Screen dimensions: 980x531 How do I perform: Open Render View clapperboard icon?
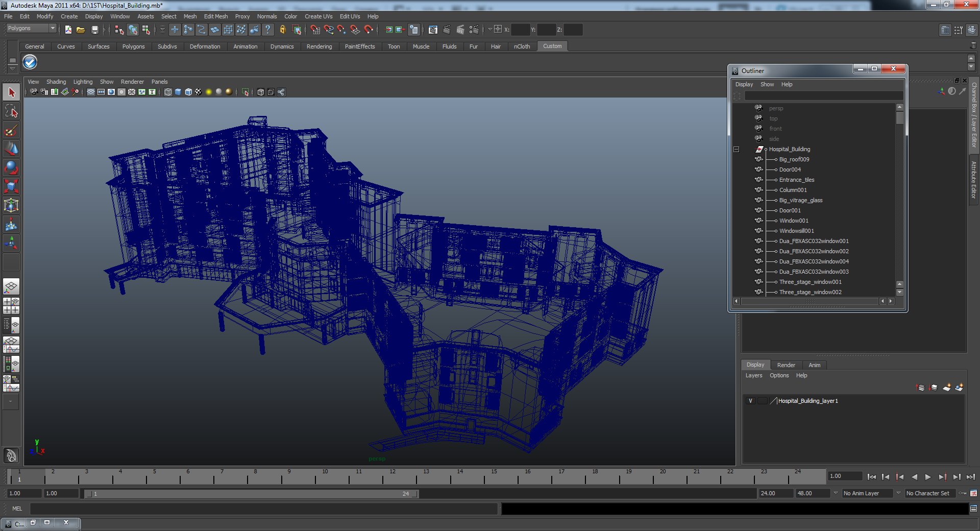click(433, 30)
